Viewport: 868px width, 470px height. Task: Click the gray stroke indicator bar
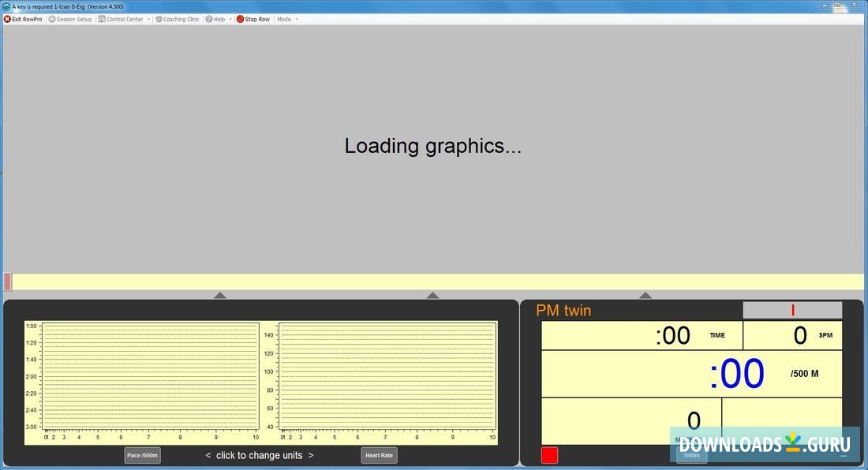point(792,310)
